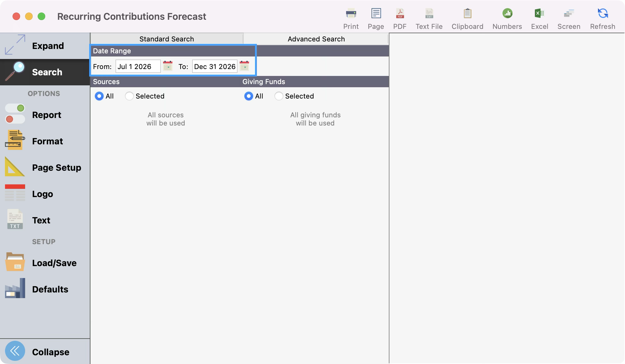Choose Selected under Giving Funds
The width and height of the screenshot is (625, 364).
click(279, 96)
